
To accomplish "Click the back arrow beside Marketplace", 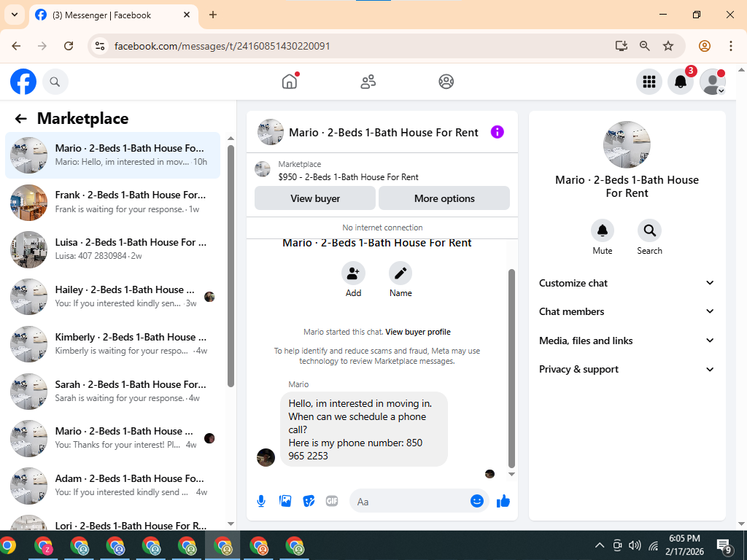I will (x=20, y=119).
